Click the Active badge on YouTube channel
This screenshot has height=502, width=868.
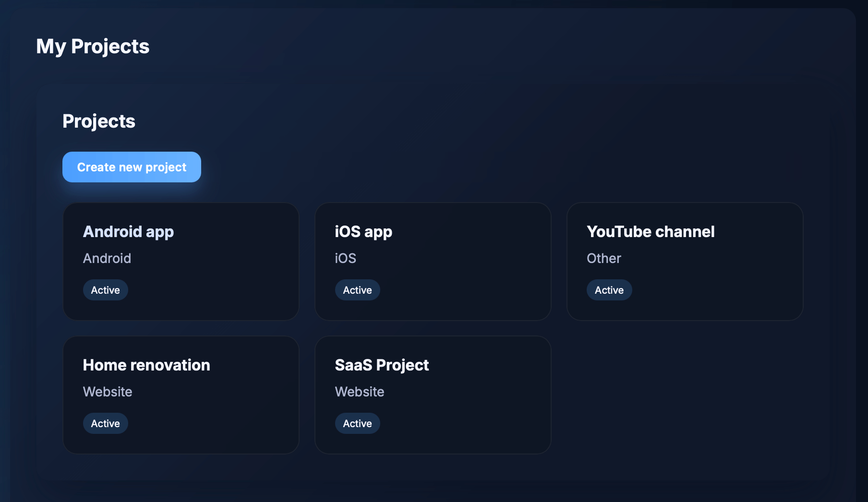click(609, 289)
